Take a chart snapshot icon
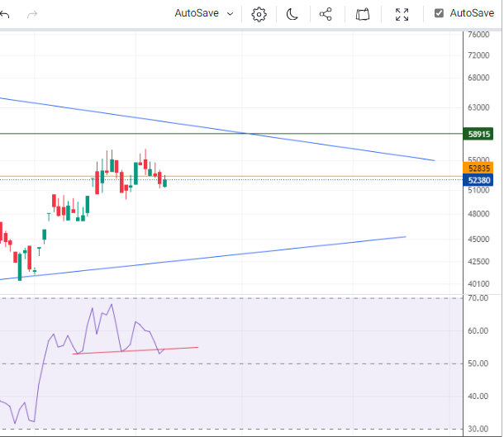The width and height of the screenshot is (504, 437). pos(363,15)
